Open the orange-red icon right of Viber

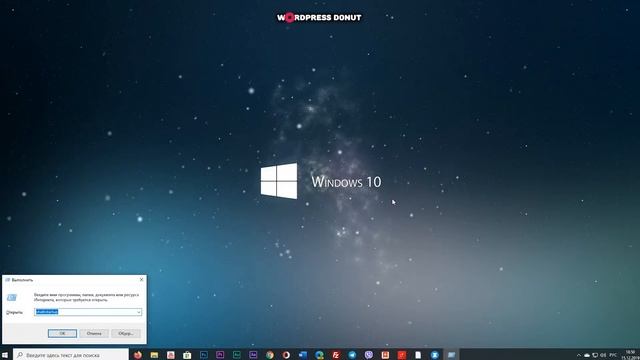pyautogui.click(x=385, y=355)
